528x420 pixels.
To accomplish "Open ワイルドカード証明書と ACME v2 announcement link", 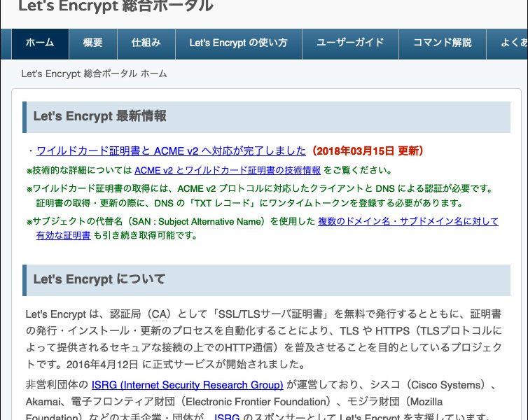I will click(x=171, y=150).
